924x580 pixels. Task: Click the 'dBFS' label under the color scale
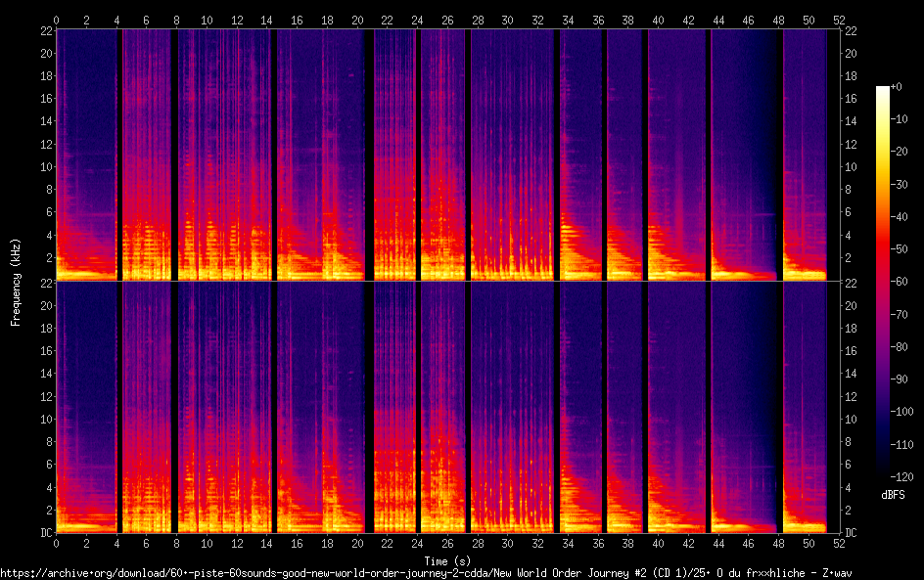click(x=893, y=495)
